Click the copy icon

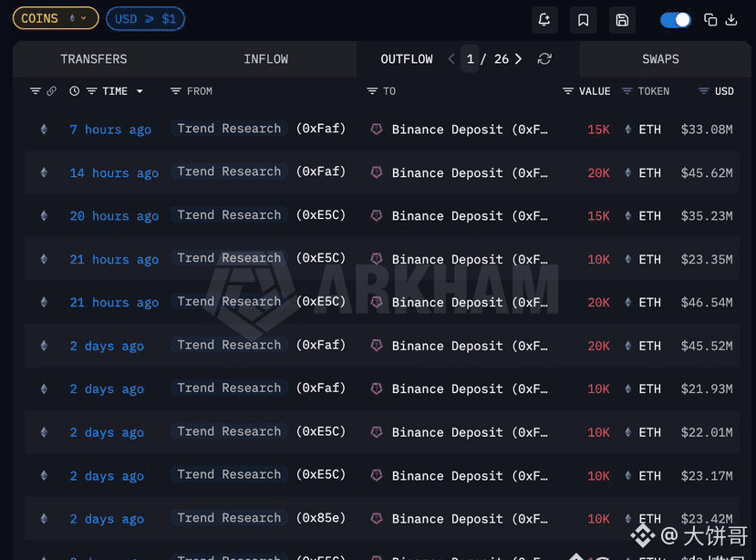click(710, 20)
